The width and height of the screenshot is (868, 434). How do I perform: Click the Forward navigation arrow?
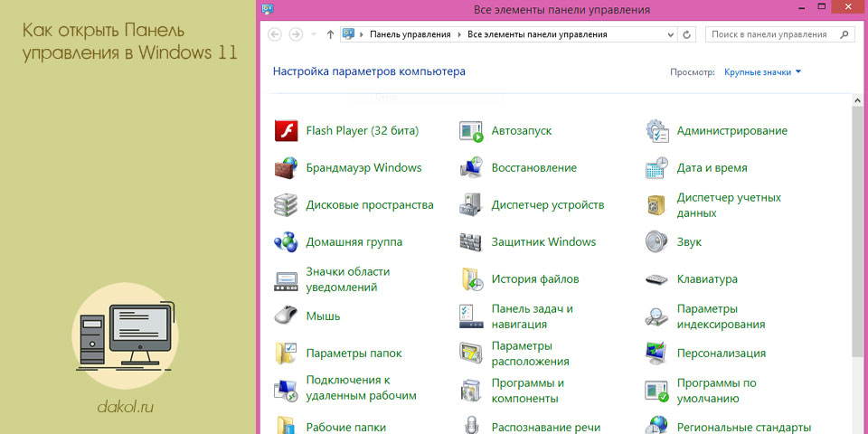click(297, 34)
